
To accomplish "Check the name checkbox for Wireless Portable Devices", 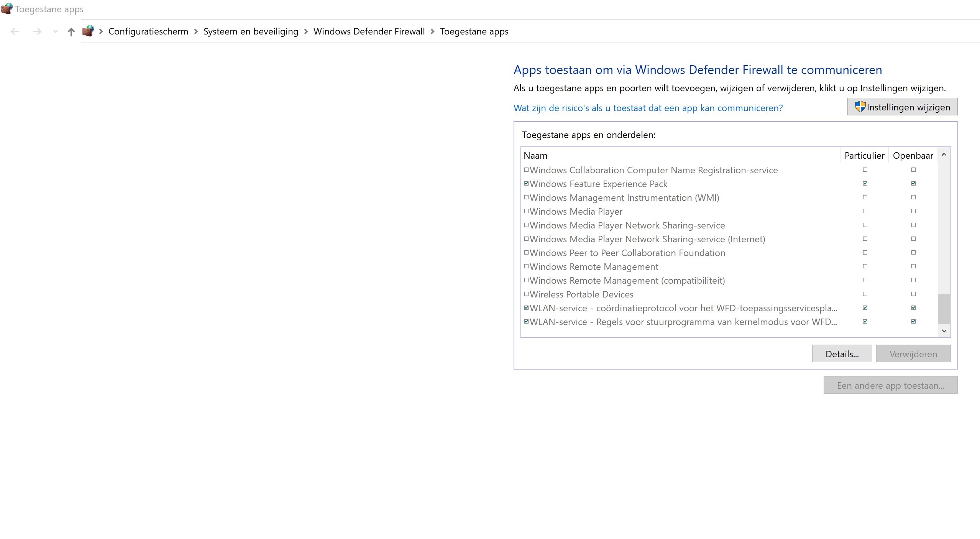I will point(526,294).
